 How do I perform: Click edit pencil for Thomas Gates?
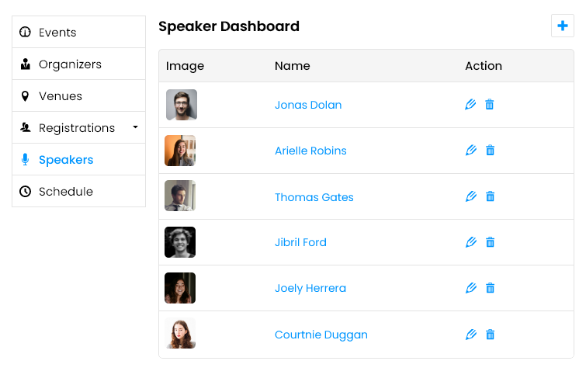coord(471,196)
